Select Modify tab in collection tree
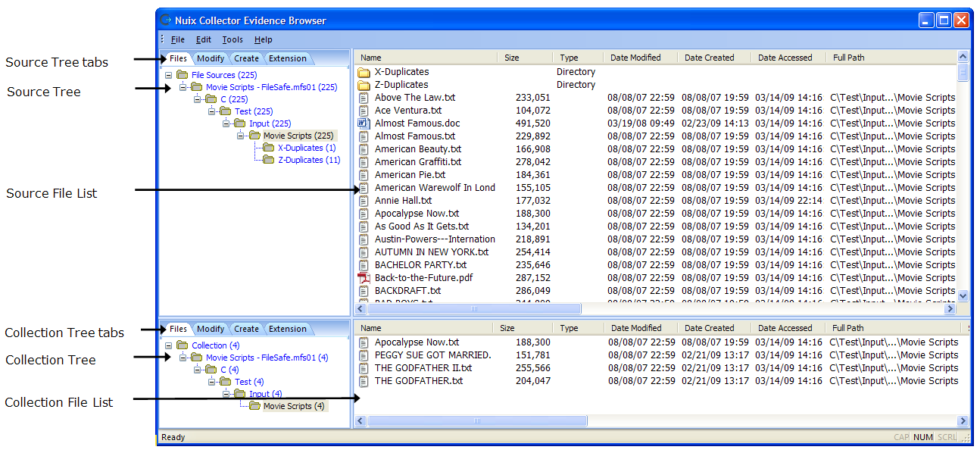Image resolution: width=980 pixels, height=453 pixels. click(210, 329)
